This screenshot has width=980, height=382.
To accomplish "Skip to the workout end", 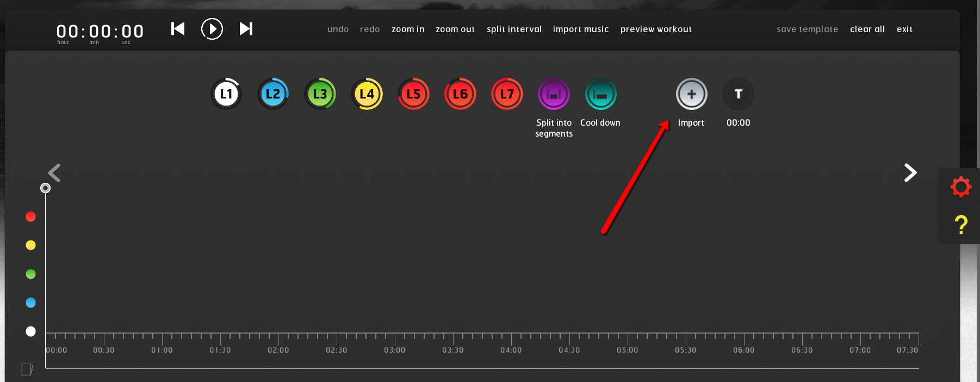I will tap(246, 29).
